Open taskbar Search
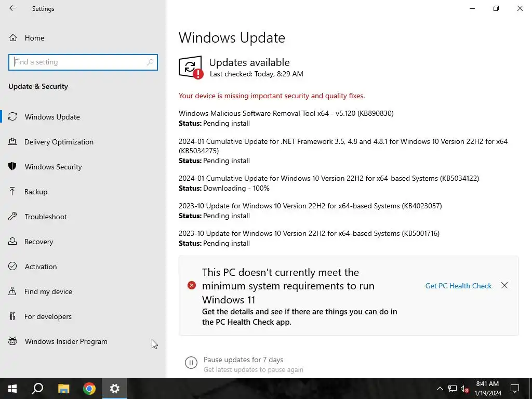Viewport: 532px width, 399px height. [37, 389]
